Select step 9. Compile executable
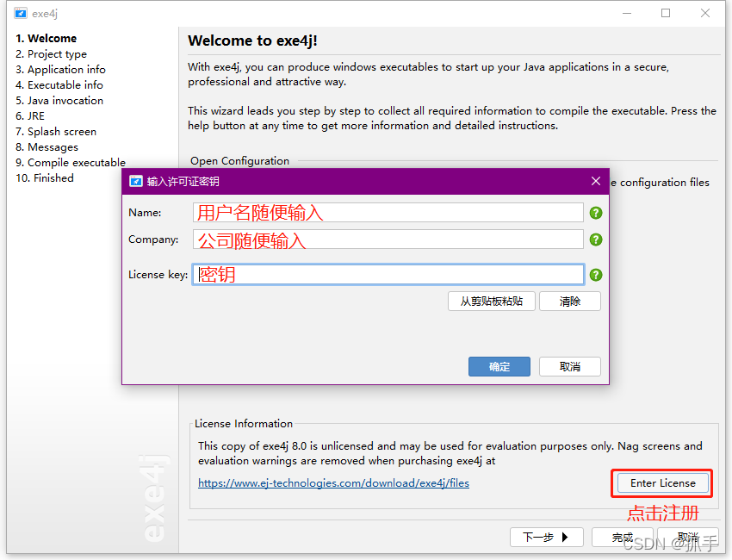The image size is (732, 560). pos(71,163)
